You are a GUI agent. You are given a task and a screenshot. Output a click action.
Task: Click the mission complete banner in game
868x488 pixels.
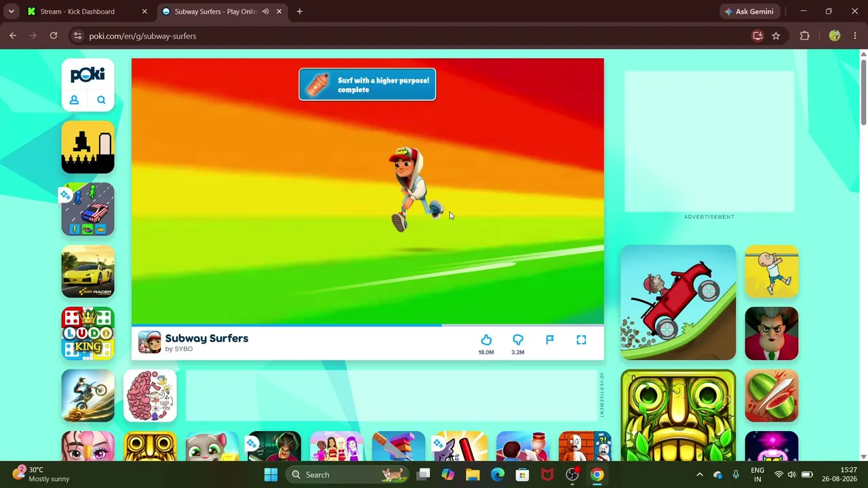[368, 85]
